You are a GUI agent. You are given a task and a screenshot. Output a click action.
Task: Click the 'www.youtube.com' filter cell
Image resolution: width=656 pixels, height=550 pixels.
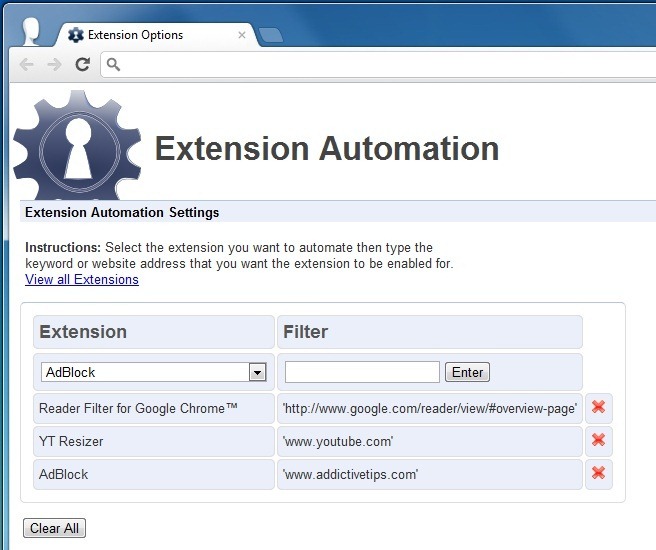point(430,441)
